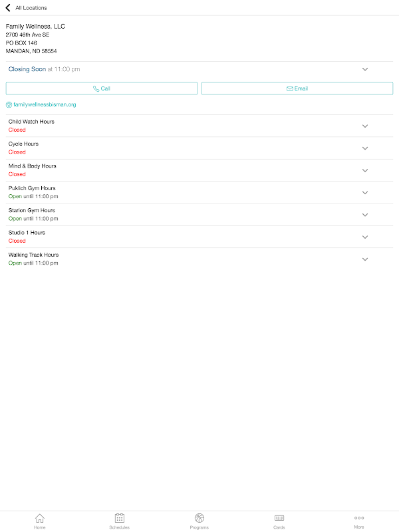Select the 2700 46th Ave SE address line
The height and width of the screenshot is (532, 399).
pos(27,35)
